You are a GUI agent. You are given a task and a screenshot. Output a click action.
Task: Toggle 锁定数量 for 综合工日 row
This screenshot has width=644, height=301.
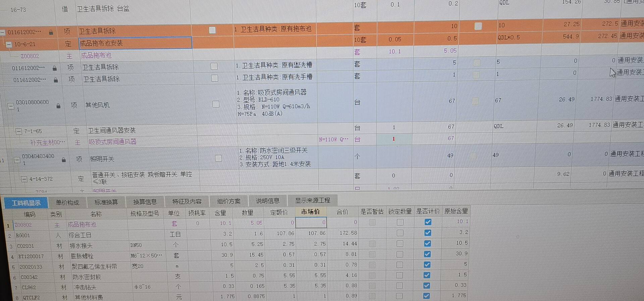[x=400, y=233]
